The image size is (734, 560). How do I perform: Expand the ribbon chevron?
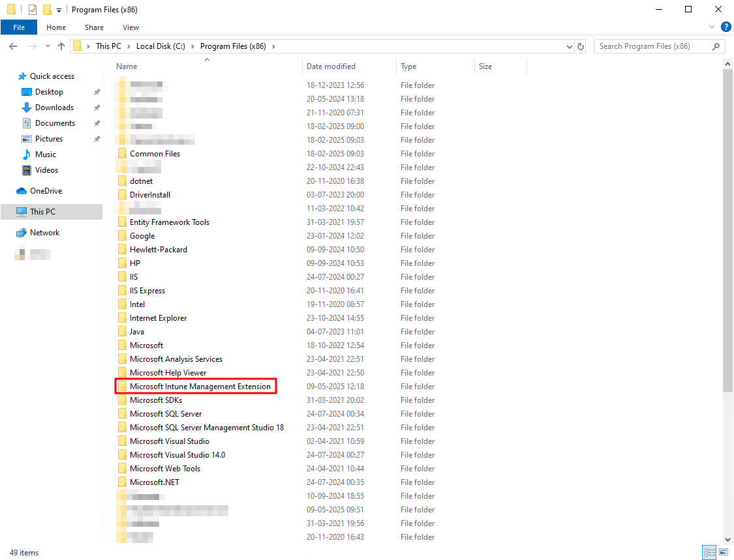click(x=712, y=27)
